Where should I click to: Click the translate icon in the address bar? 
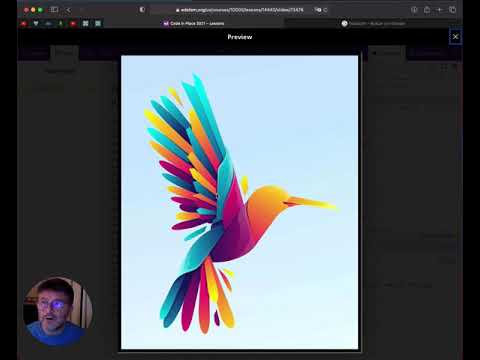(318, 10)
